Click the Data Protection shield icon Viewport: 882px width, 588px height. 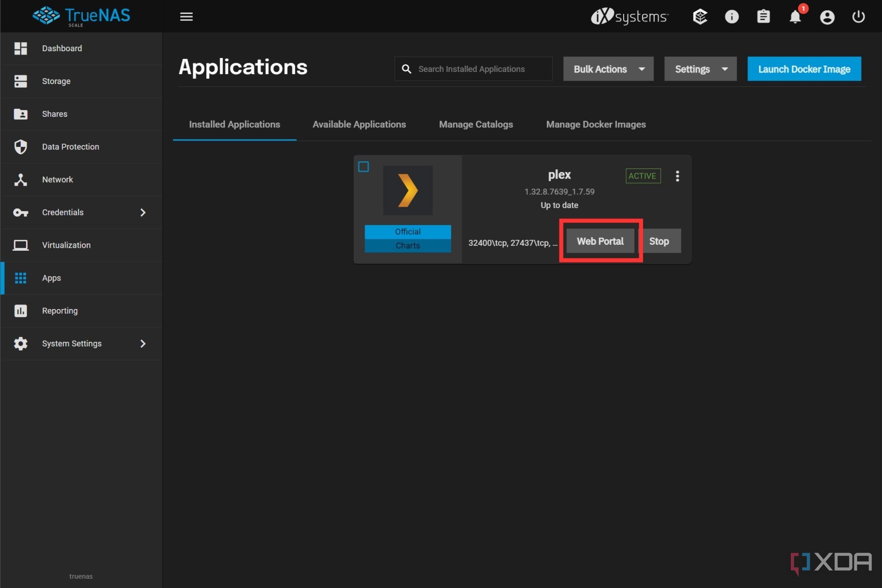20,147
